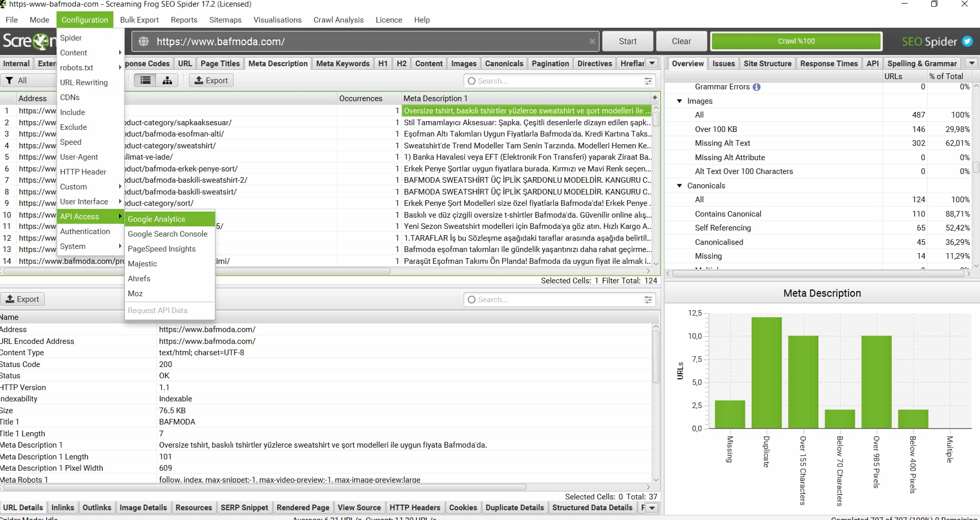
Task: Switch to tree view hierarchy icon
Action: pyautogui.click(x=167, y=81)
